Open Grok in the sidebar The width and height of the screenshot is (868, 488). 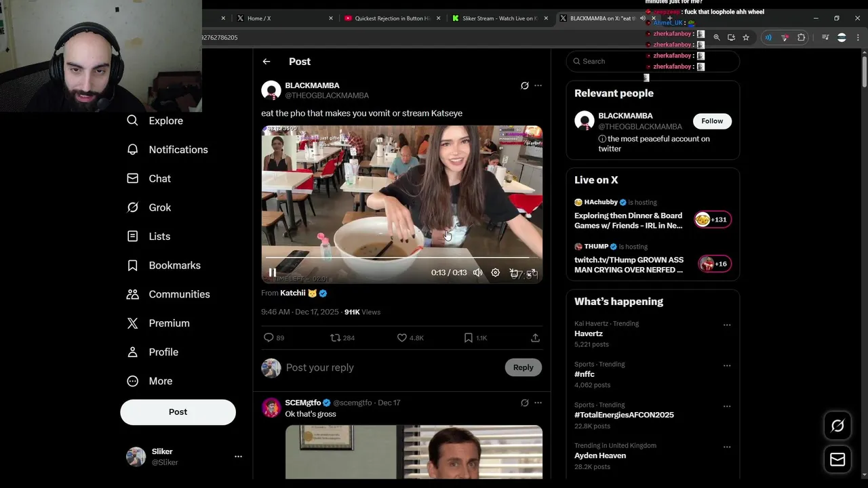tap(149, 207)
